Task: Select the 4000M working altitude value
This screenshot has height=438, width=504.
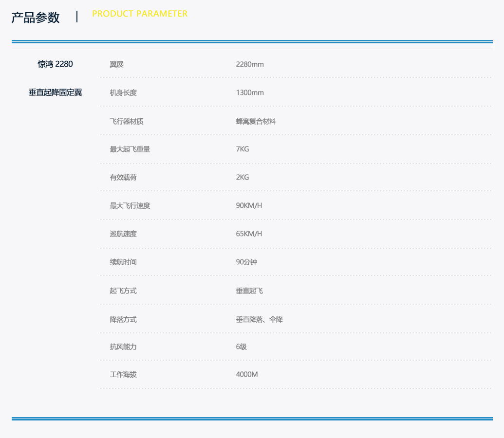Action: [246, 374]
